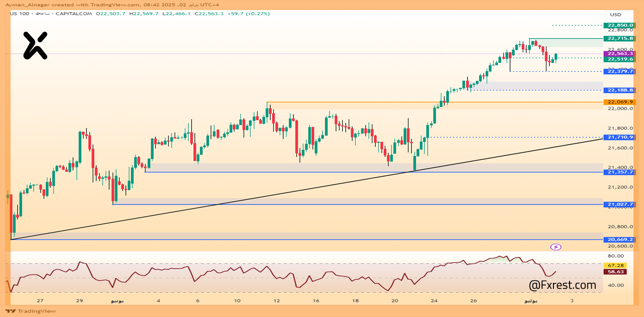
Task: Click the RSI 67.28 value label
Action: pos(616,265)
